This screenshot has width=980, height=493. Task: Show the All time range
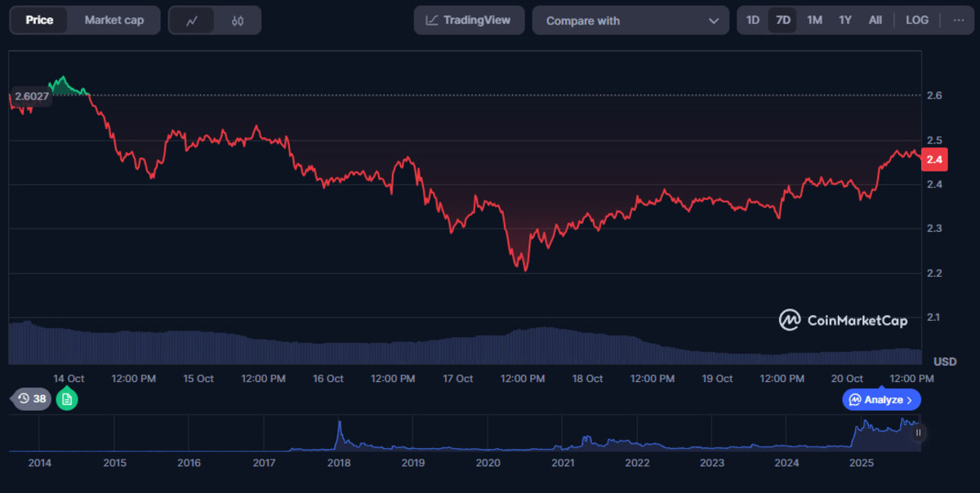point(875,20)
